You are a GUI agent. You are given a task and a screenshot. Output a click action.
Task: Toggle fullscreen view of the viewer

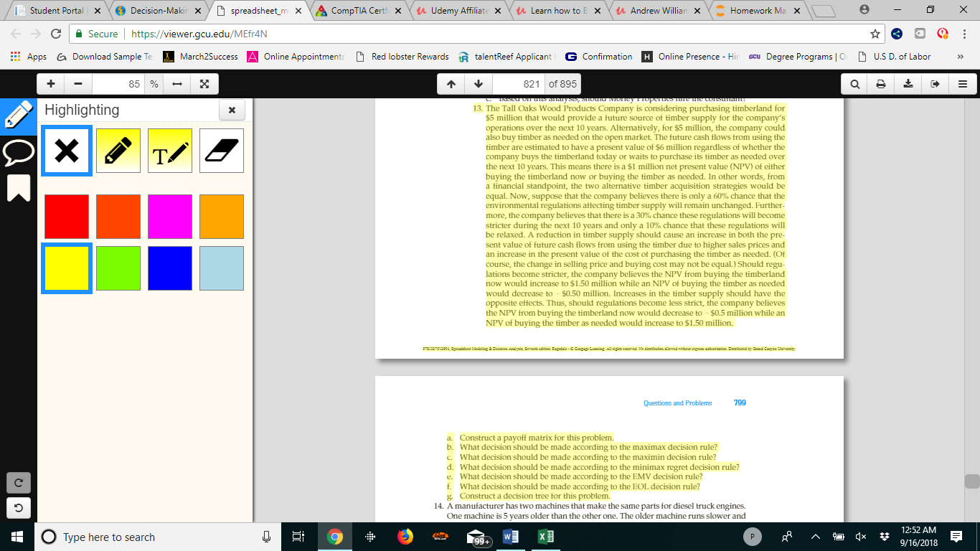204,84
